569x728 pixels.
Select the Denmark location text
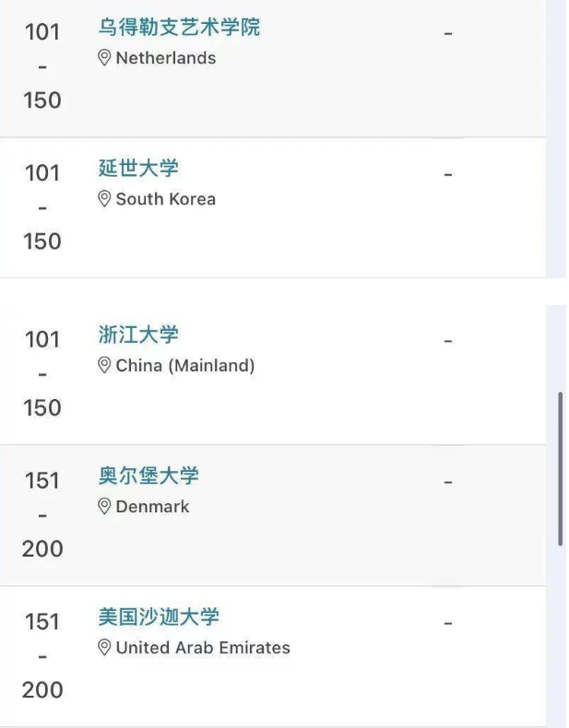coord(152,507)
